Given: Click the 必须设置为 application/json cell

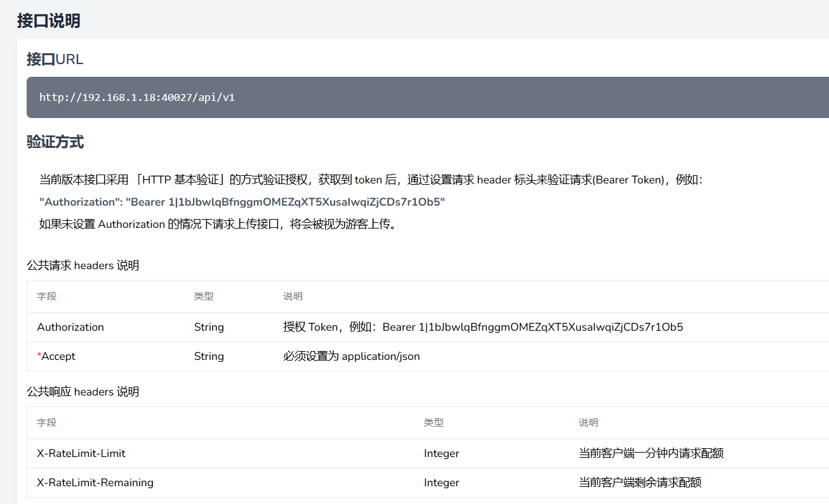Looking at the screenshot, I should 352,357.
